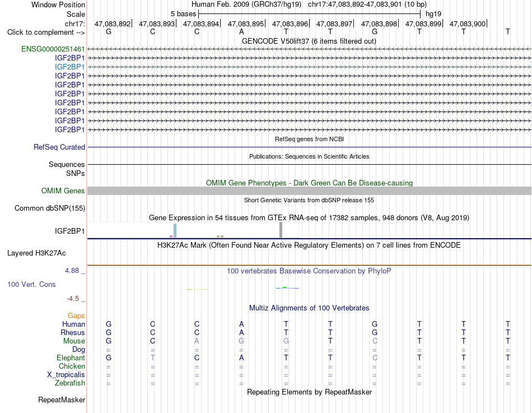
Task: Click the tall dark gray bar in the GTEx graph
Action: click(281, 230)
